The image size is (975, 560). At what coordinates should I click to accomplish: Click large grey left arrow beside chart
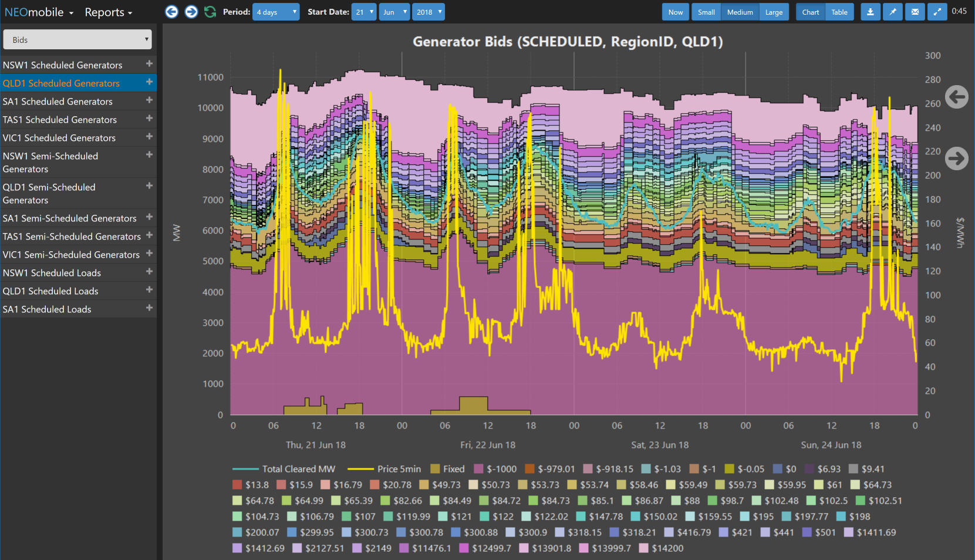957,97
